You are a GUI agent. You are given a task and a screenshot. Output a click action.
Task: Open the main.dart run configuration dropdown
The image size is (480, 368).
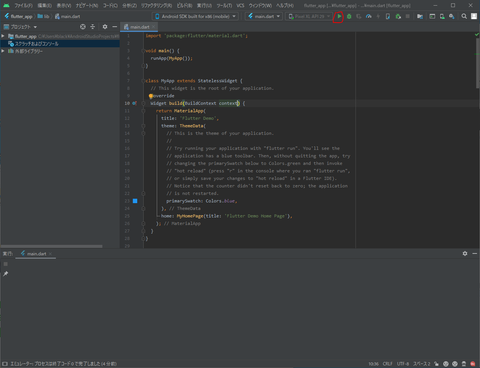click(264, 16)
